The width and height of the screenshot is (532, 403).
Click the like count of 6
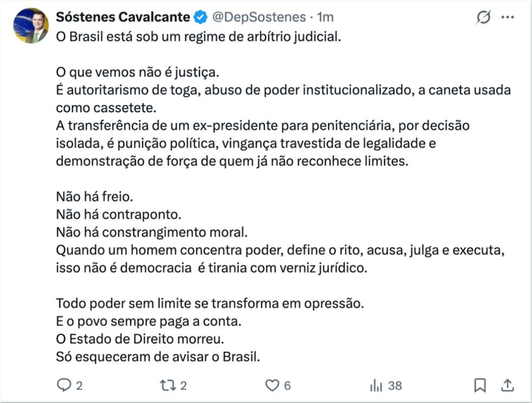(x=287, y=386)
